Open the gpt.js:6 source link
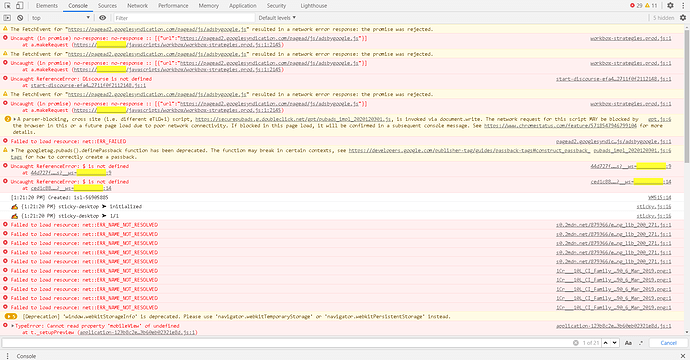The height and width of the screenshot is (360, 690). tap(659, 119)
